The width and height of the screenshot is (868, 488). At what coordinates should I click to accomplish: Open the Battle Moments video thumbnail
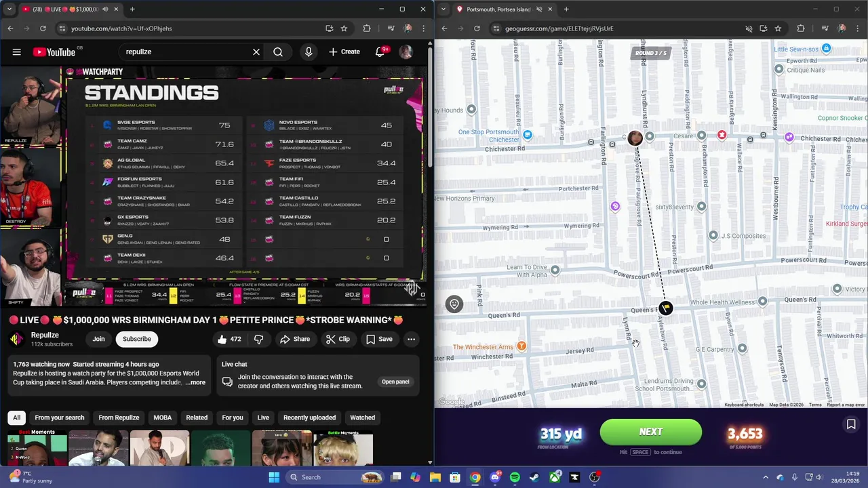[343, 447]
